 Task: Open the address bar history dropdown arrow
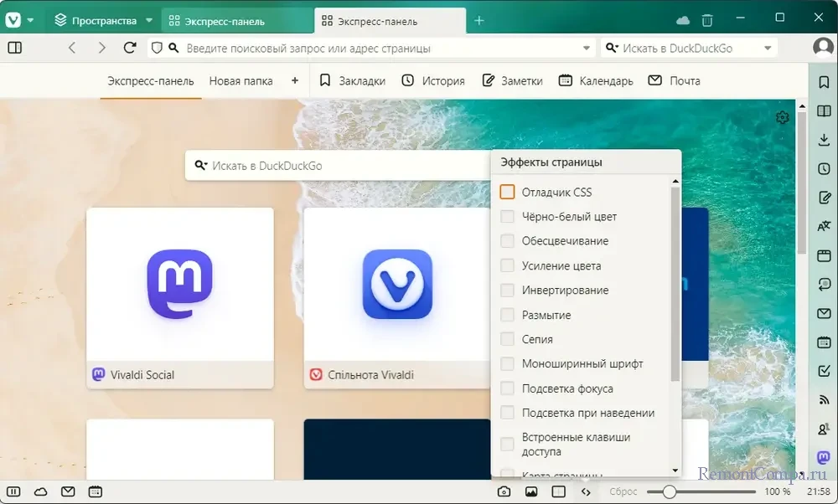click(587, 49)
